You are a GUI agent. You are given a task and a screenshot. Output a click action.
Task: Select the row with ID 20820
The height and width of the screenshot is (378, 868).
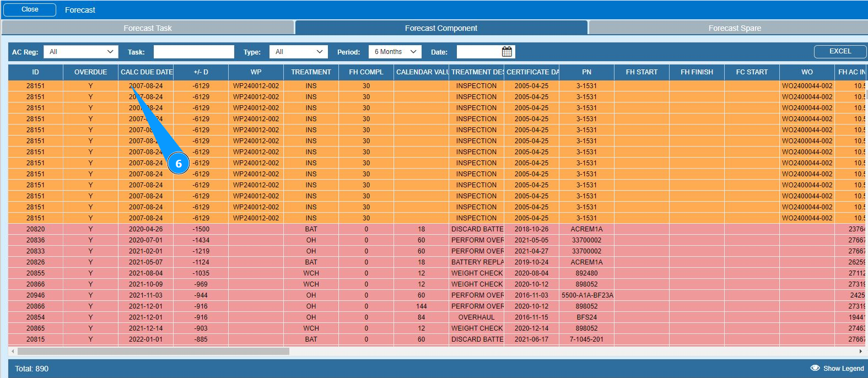tap(436, 229)
